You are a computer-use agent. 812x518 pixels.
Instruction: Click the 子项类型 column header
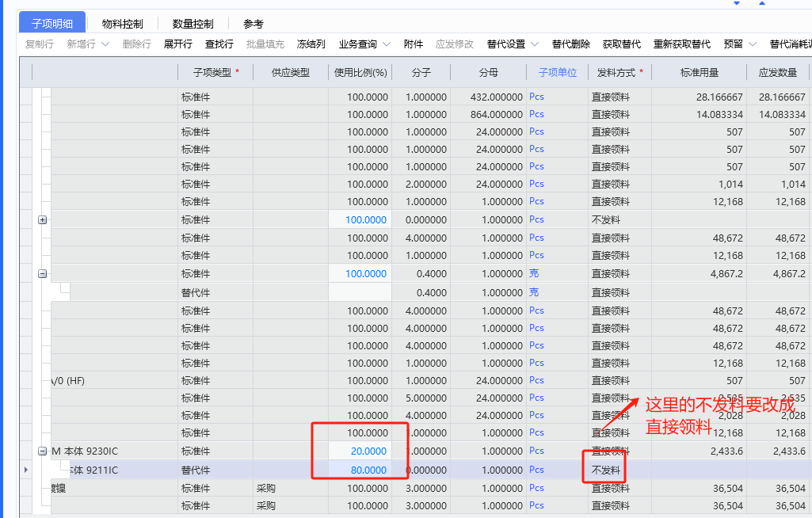pyautogui.click(x=215, y=73)
